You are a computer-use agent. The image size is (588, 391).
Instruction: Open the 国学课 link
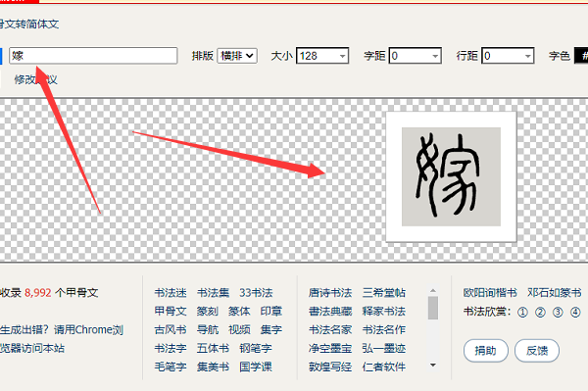[x=256, y=367]
